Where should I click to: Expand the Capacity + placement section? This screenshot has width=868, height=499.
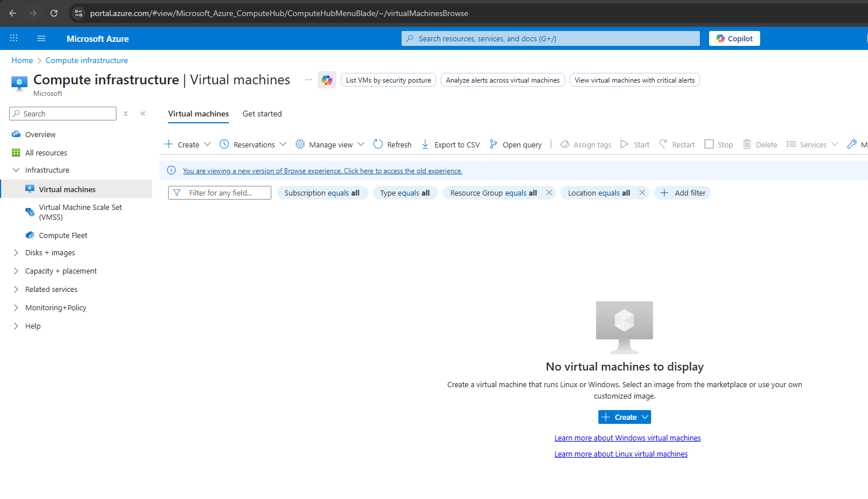(16, 271)
